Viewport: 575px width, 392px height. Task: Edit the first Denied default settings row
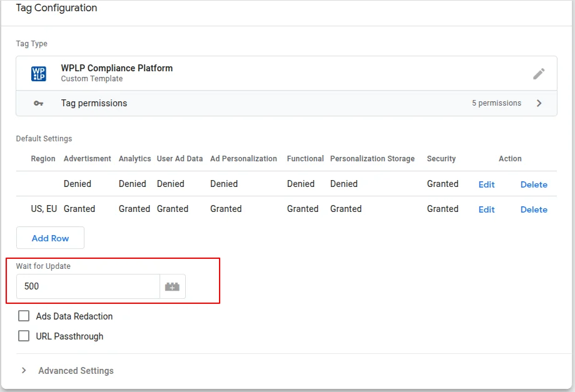pyautogui.click(x=486, y=184)
